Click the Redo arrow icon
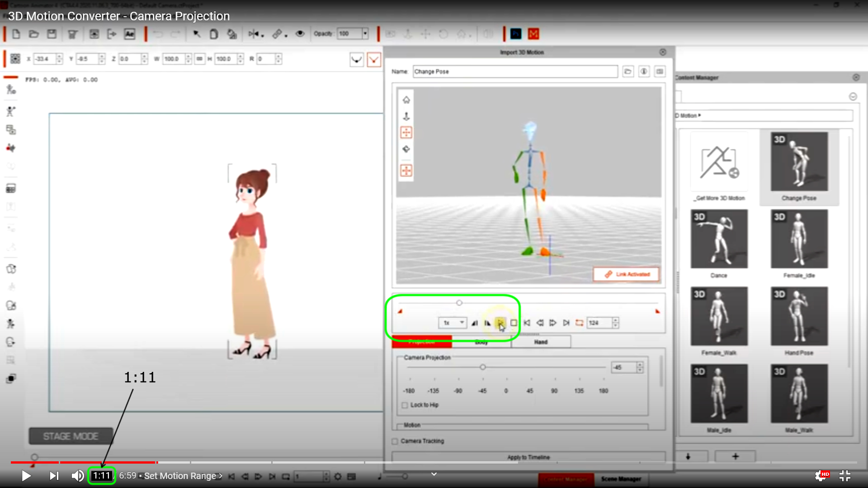Screen dimensions: 868x488 coord(175,34)
